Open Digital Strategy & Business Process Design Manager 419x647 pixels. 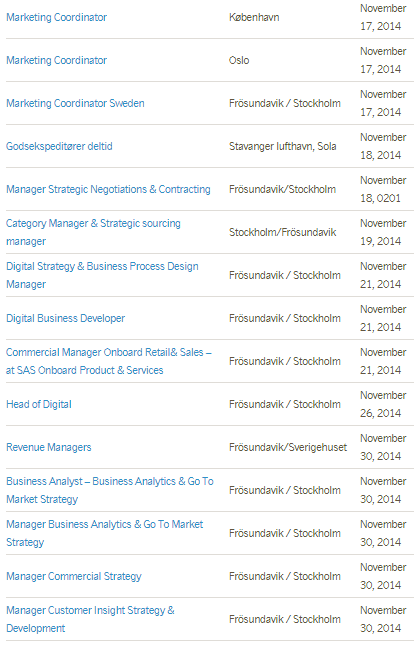pos(102,275)
